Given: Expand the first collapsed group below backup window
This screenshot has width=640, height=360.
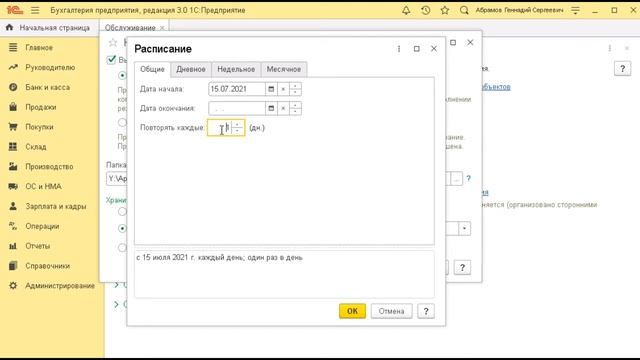Looking at the screenshot, I should pyautogui.click(x=116, y=284).
